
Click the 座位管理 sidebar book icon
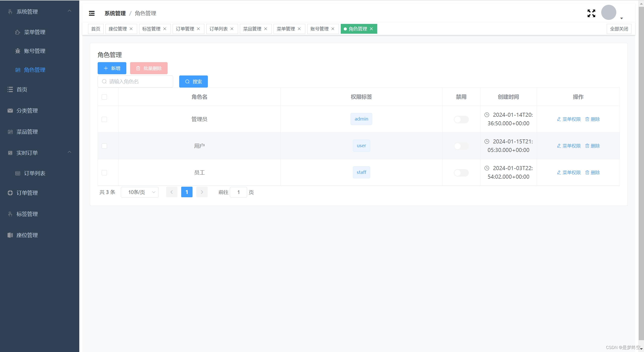tap(10, 235)
